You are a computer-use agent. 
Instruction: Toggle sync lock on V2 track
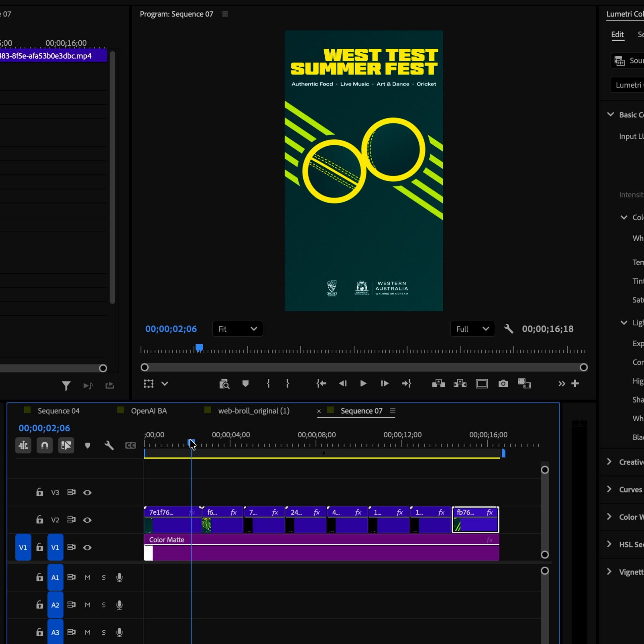point(71,520)
